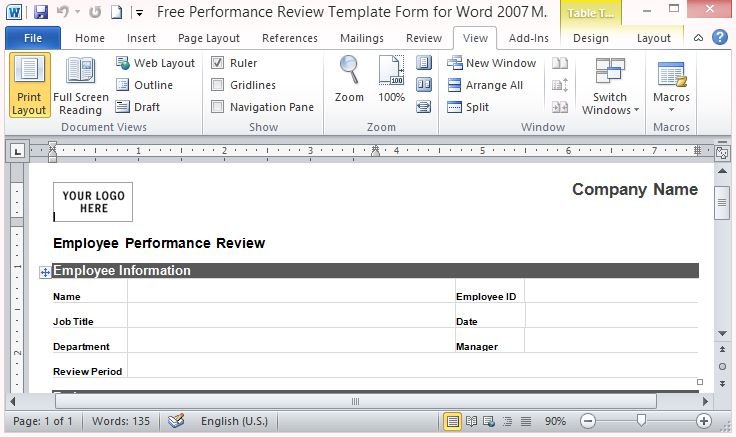The width and height of the screenshot is (736, 437).
Task: Open the Customize Quick Access Toolbar dropdown
Action: point(138,13)
